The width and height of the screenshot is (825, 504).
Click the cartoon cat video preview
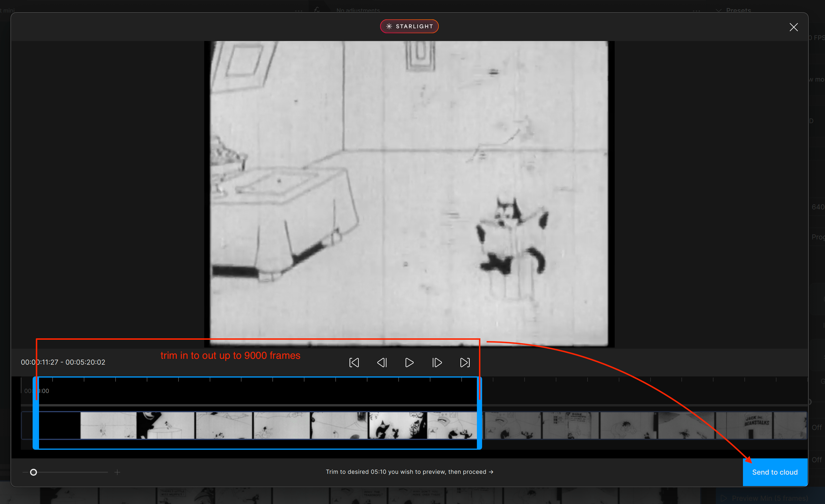point(409,193)
